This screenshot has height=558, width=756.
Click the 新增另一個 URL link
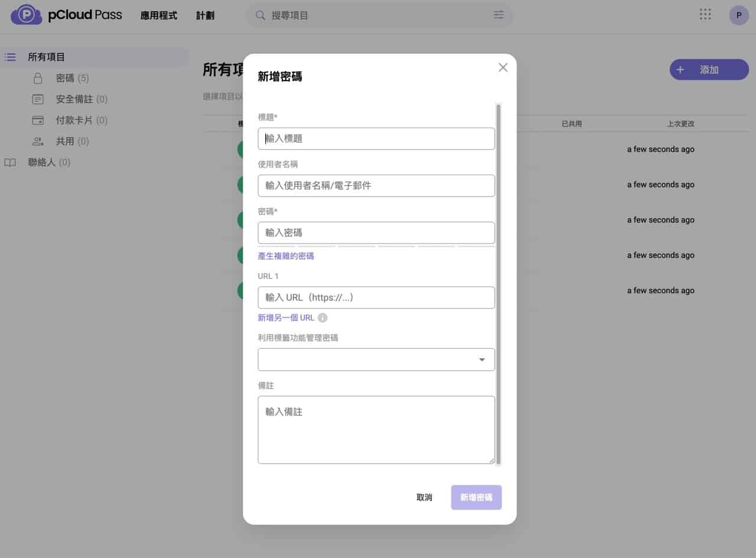(x=286, y=318)
